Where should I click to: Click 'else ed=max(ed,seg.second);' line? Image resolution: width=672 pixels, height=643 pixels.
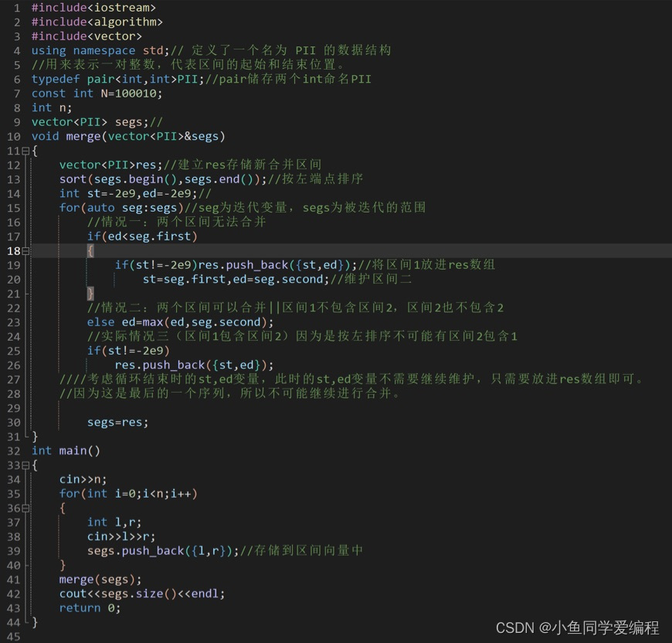click(x=180, y=322)
